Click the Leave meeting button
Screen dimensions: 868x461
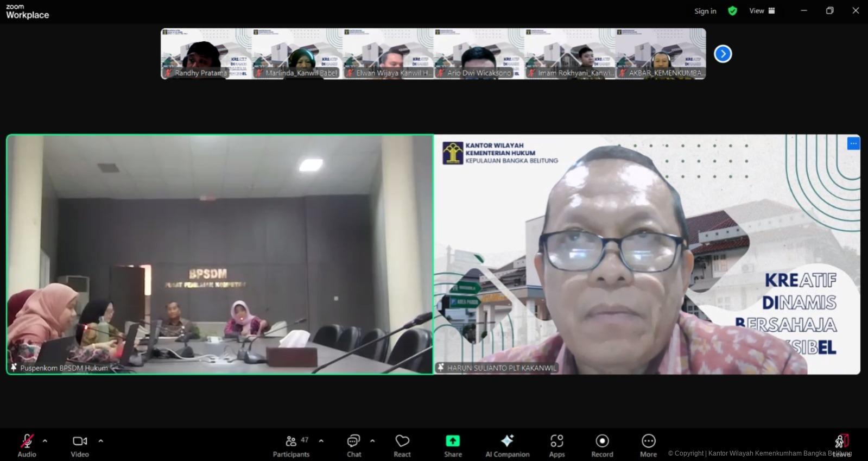pos(841,443)
